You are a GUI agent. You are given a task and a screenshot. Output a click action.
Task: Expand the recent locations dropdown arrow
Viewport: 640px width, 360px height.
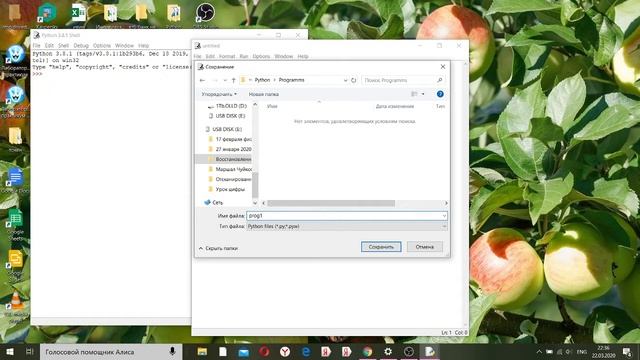pyautogui.click(x=224, y=80)
